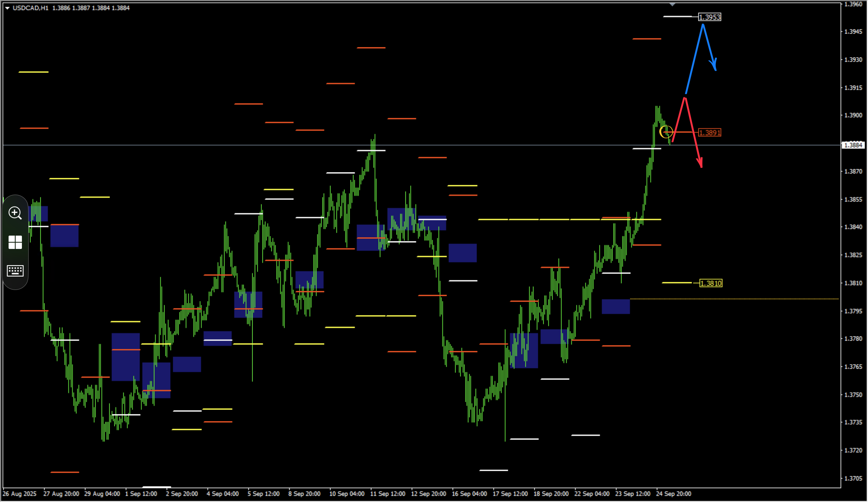Screen dimensions: 868x502
Task: Click the USDCAD,H1 symbol title text
Action: (31, 8)
